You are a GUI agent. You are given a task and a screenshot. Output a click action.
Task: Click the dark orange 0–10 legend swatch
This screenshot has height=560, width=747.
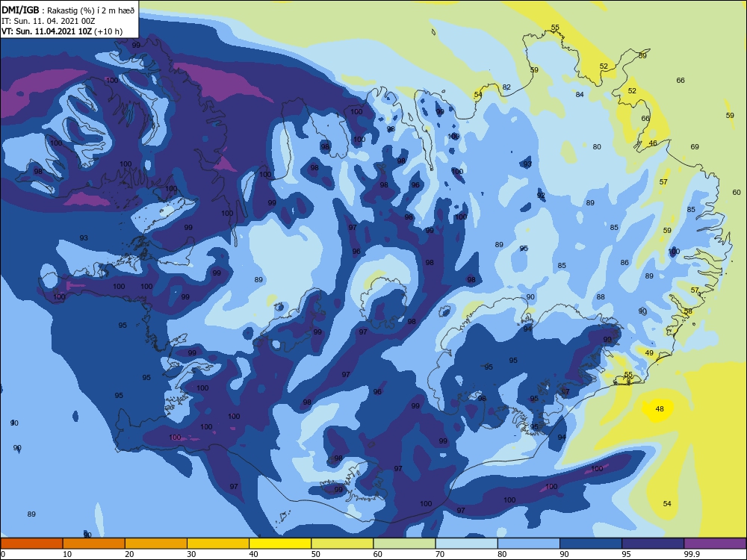(x=31, y=544)
